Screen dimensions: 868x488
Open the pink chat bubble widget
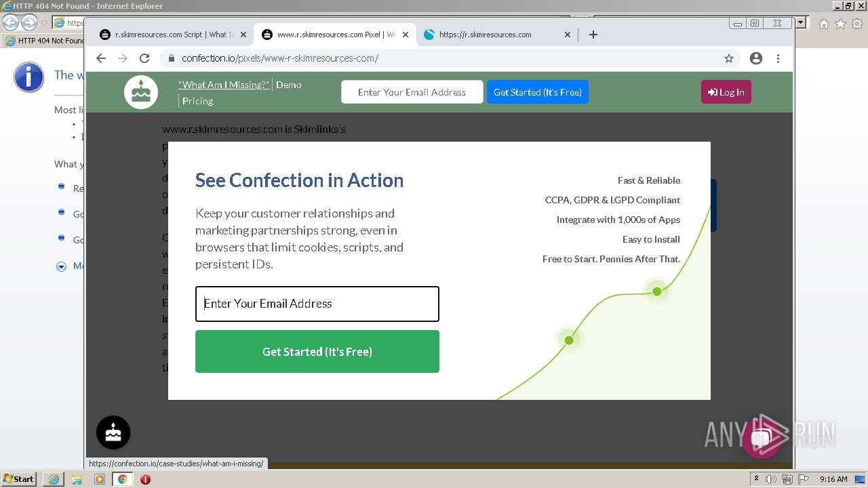[x=760, y=439]
